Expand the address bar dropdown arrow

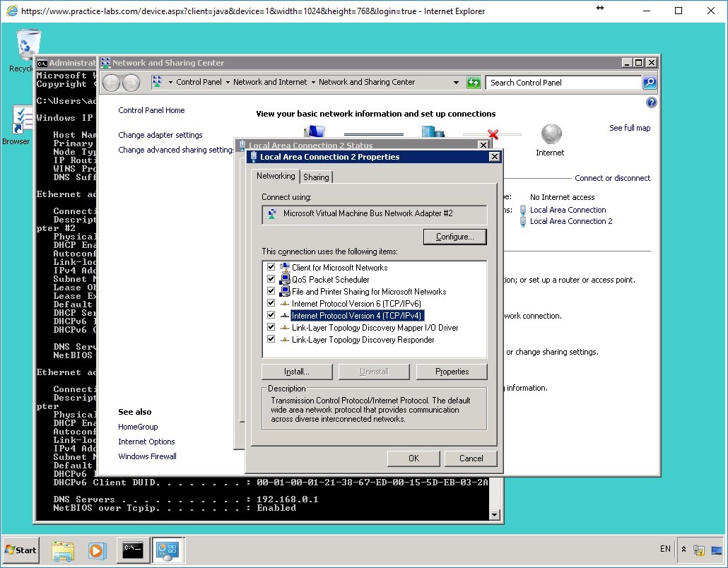pyautogui.click(x=457, y=82)
